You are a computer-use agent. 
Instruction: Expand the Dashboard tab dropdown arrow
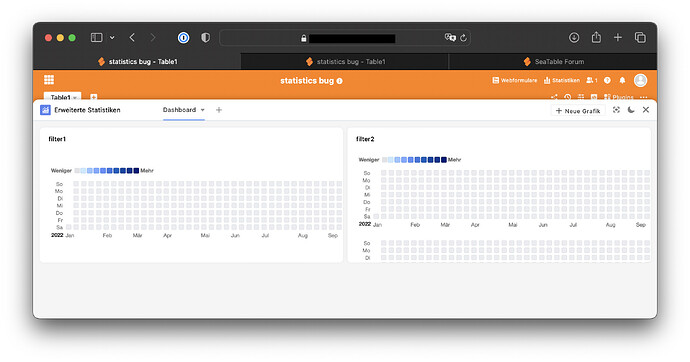[x=203, y=110]
